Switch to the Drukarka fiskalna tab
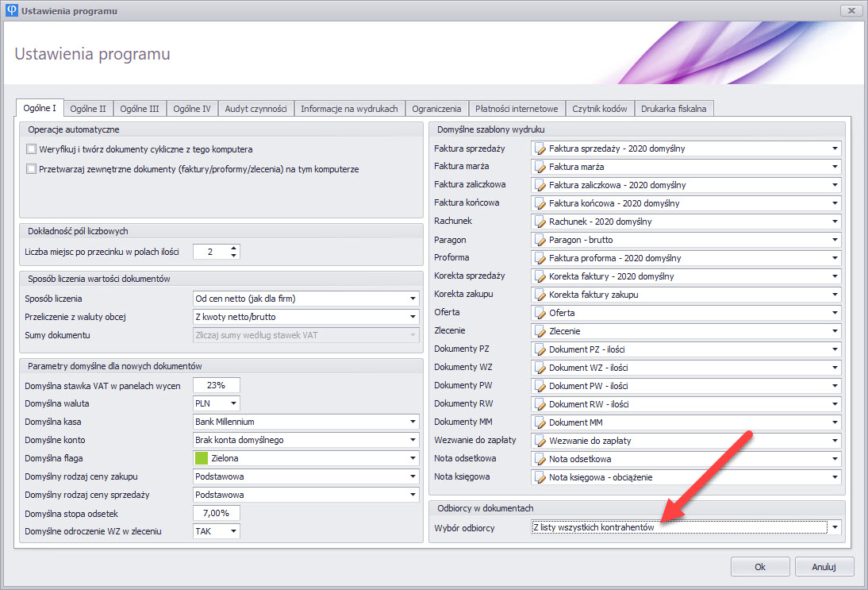868x590 pixels. (x=674, y=109)
